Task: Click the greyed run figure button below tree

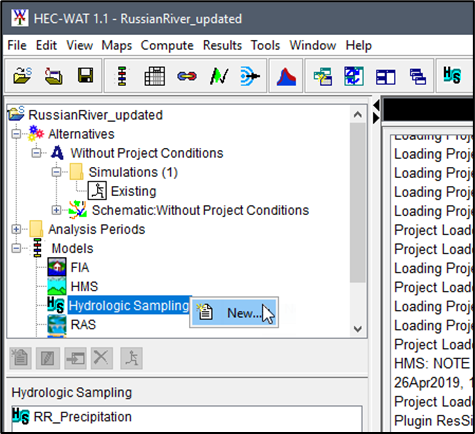Action: coord(132,358)
